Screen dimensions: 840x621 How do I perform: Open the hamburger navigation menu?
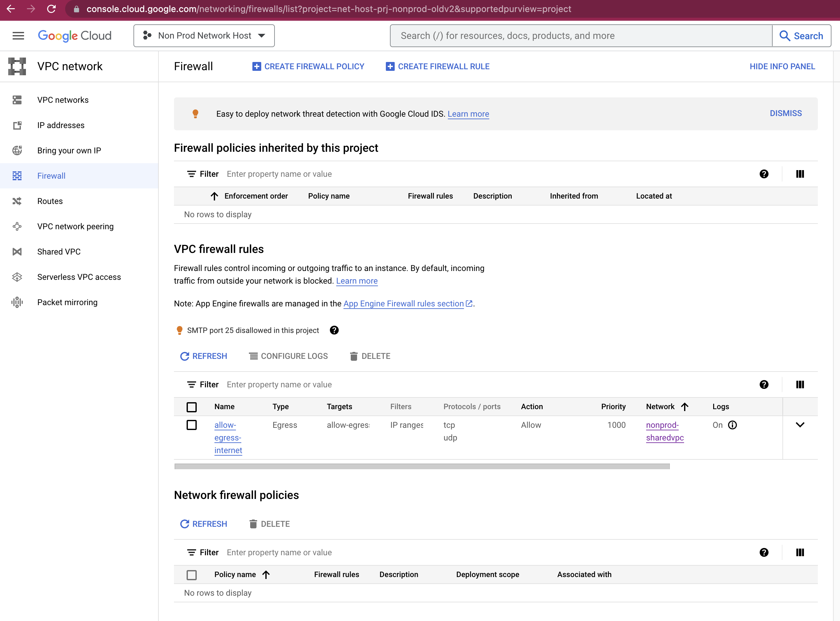point(18,36)
